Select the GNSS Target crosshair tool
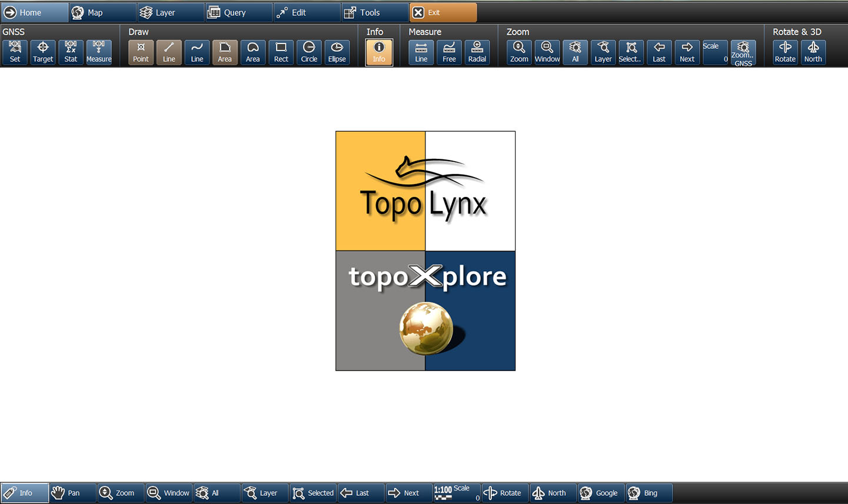This screenshot has width=848, height=504. [x=43, y=52]
